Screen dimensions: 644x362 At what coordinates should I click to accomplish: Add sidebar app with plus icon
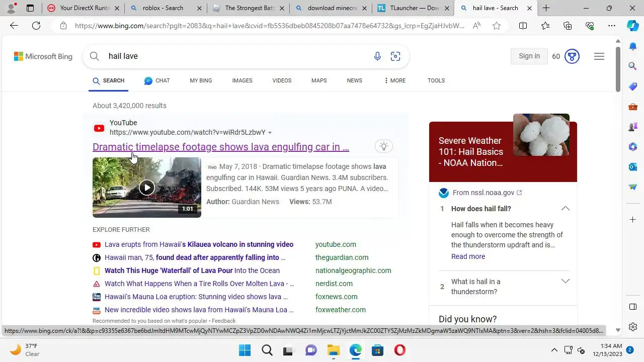(633, 219)
